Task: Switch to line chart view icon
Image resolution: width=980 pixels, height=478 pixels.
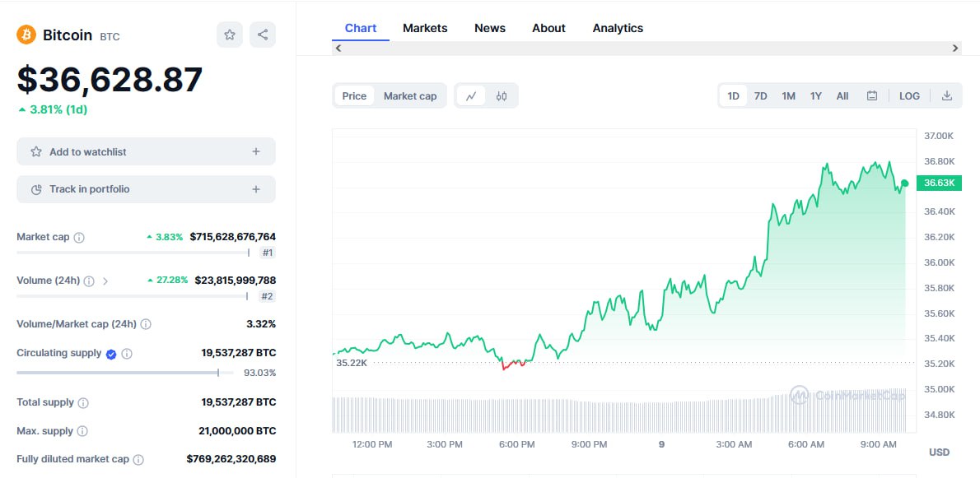Action: point(471,96)
